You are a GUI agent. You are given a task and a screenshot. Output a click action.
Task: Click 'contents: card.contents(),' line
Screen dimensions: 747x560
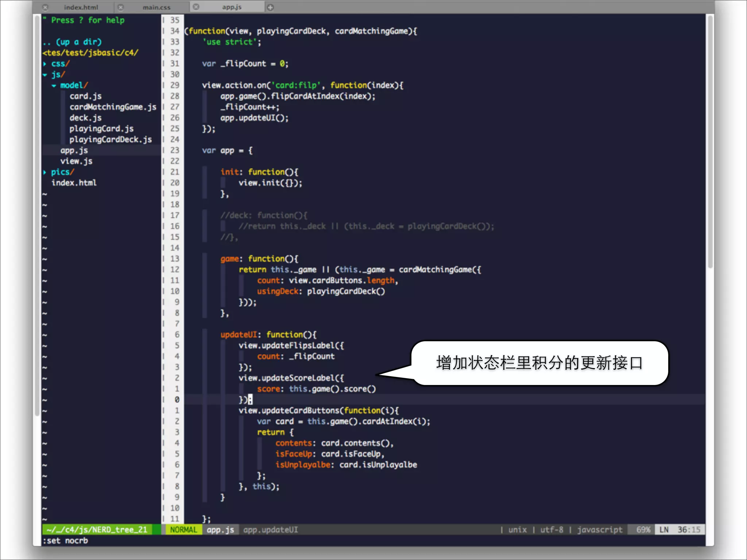pyautogui.click(x=334, y=443)
